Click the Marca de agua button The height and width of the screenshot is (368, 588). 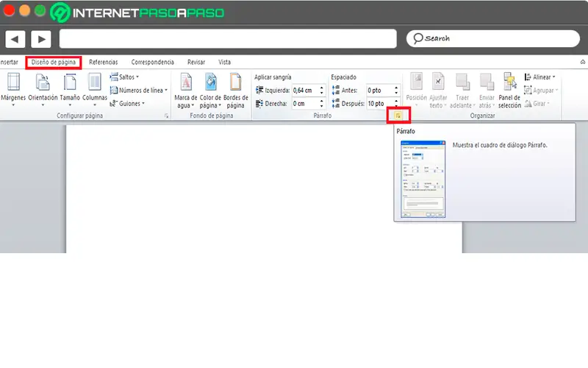(186, 91)
